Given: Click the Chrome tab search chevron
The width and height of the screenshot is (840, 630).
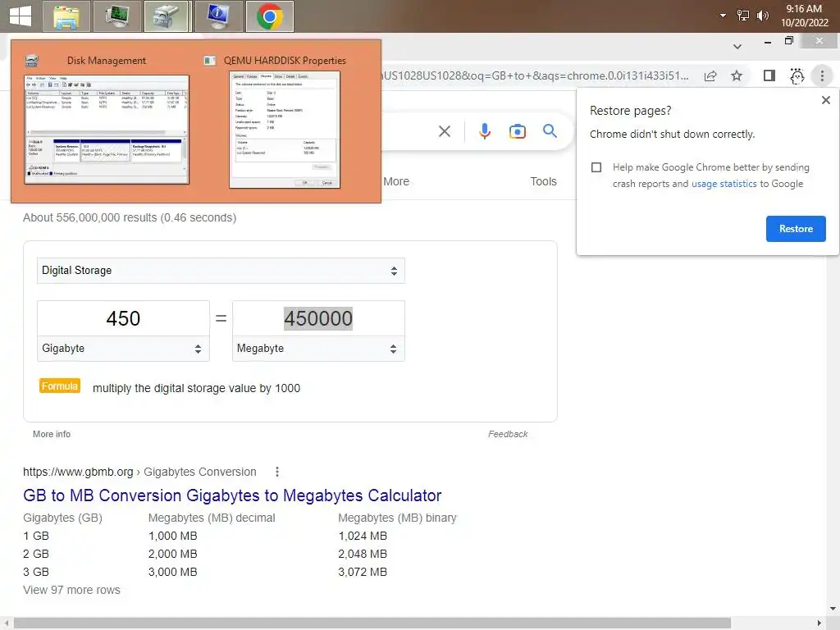Looking at the screenshot, I should 737,47.
